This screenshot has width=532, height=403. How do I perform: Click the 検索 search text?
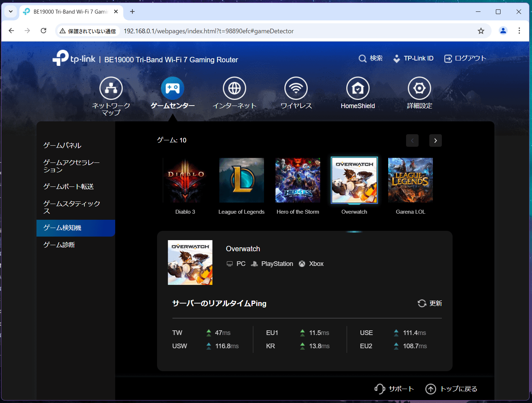(x=376, y=58)
